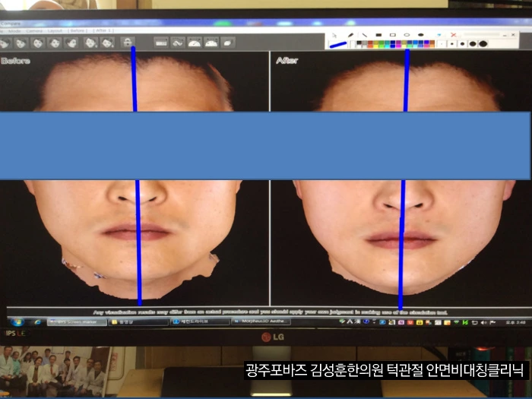The height and width of the screenshot is (399, 532).
Task: Pick the cyan color swatch
Action: (387, 46)
